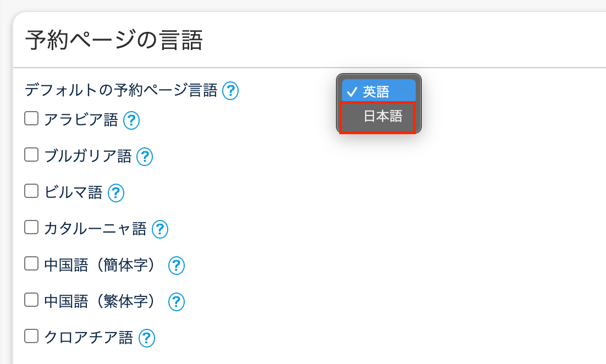Click help icon next to デフォルトの予約ページ言語

pyautogui.click(x=230, y=90)
